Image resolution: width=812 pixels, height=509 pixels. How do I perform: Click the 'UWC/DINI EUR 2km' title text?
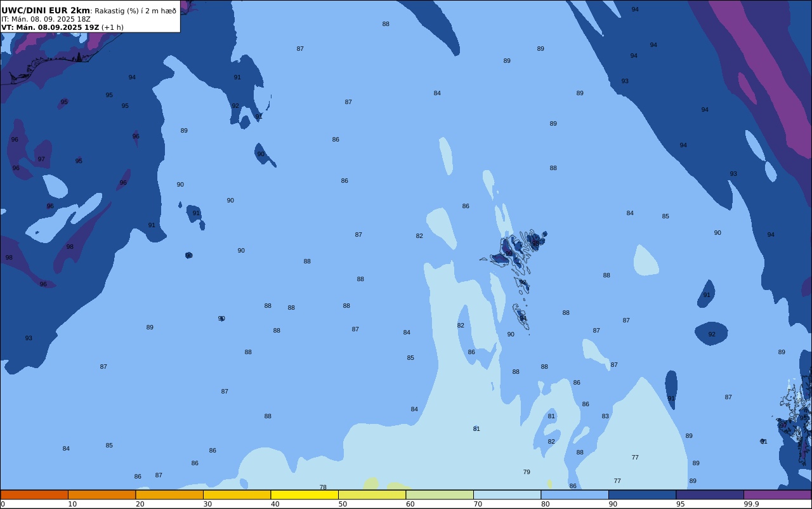coord(46,11)
